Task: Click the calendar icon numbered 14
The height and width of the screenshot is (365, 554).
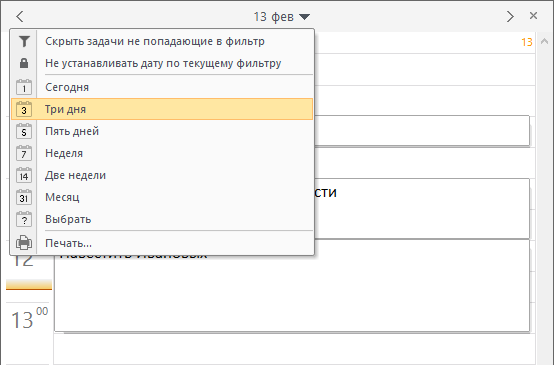Action: (24, 175)
